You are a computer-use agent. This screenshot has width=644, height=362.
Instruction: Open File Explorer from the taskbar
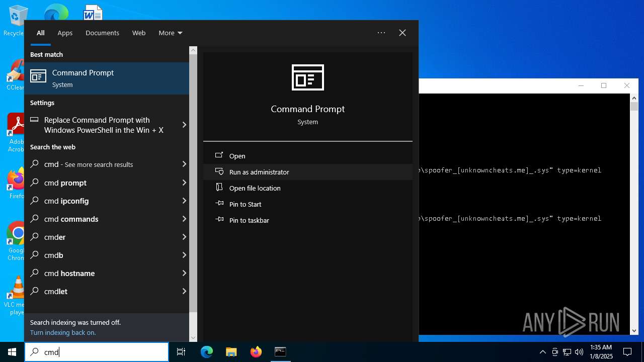coord(231,352)
